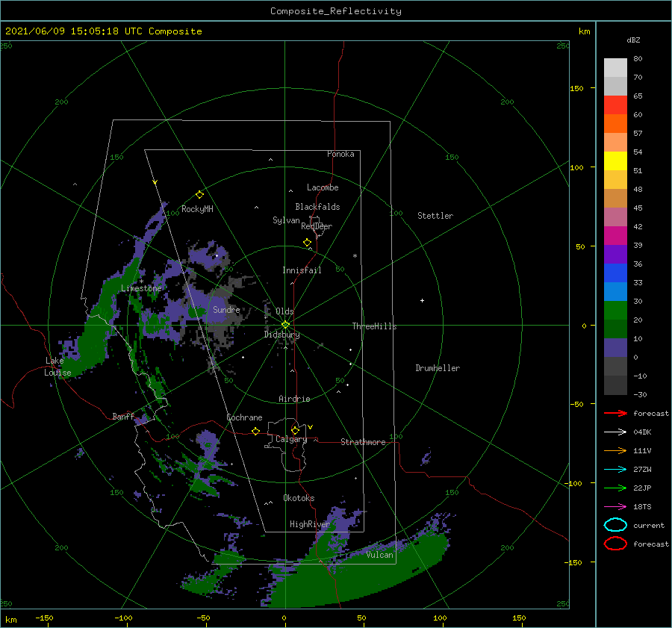The image size is (672, 628).
Task: Click the magenta 18TS arrow icon
Action: click(615, 507)
